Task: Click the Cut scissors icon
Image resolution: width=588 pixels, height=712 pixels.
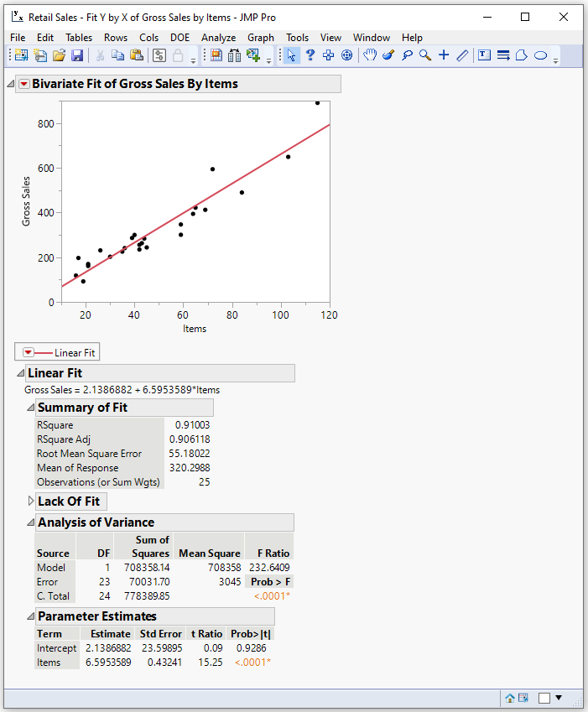Action: tap(100, 55)
